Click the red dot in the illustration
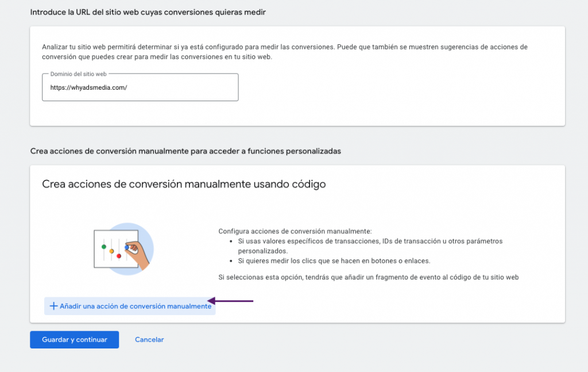This screenshot has height=372, width=588. click(x=118, y=256)
